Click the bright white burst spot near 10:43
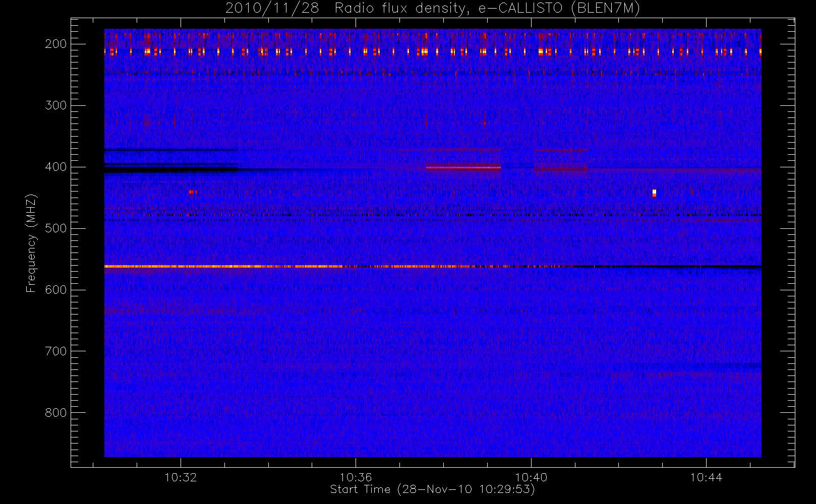 pos(654,193)
